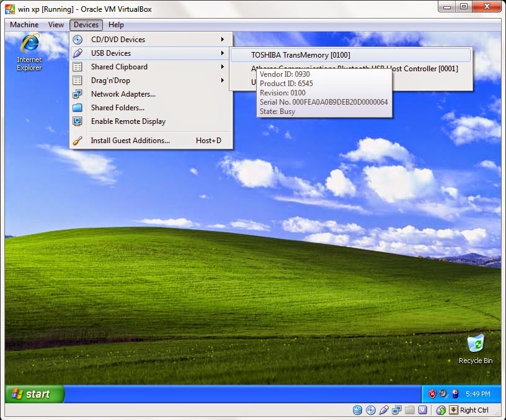Click the red security shield tray icon

(x=432, y=394)
